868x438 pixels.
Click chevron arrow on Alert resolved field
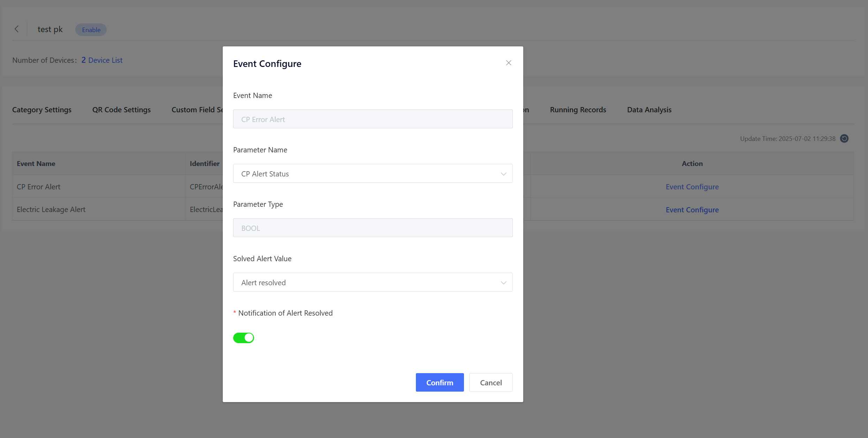coord(503,282)
